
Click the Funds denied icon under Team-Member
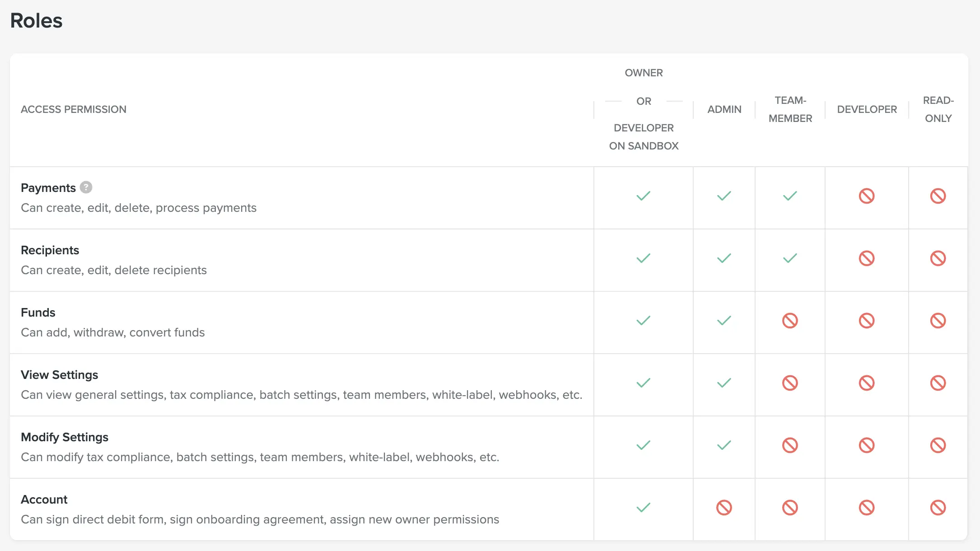(790, 321)
